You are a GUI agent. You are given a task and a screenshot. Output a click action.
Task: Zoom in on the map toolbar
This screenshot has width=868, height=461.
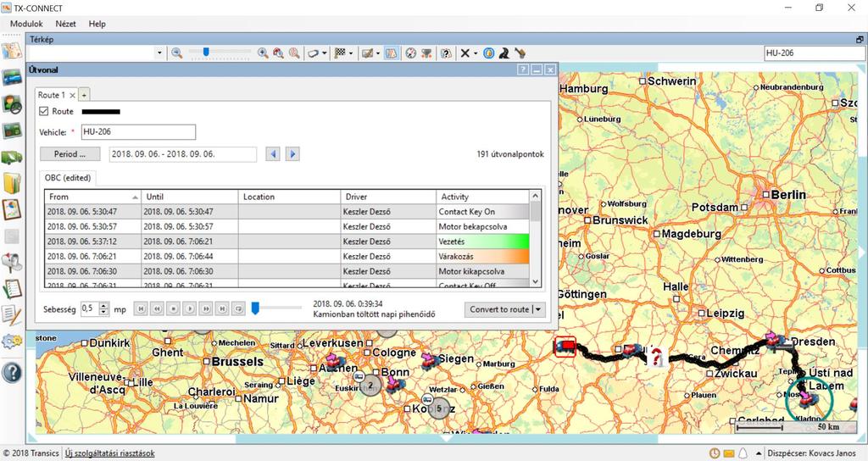tap(263, 53)
